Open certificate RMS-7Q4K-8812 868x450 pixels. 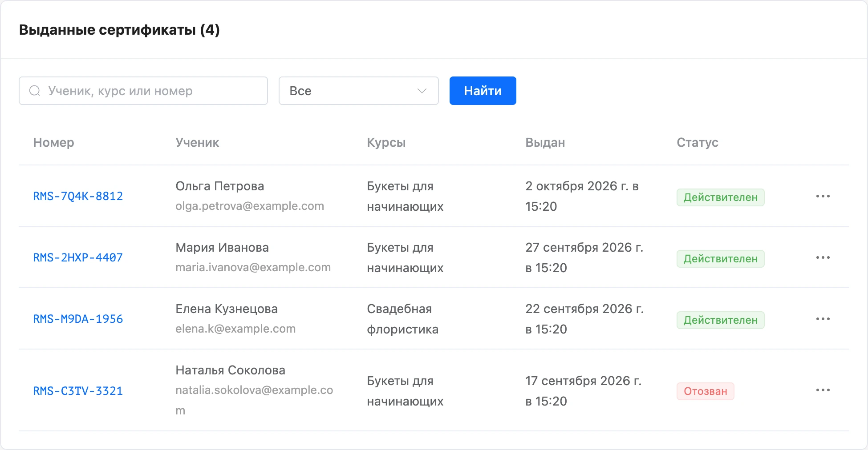click(x=78, y=196)
